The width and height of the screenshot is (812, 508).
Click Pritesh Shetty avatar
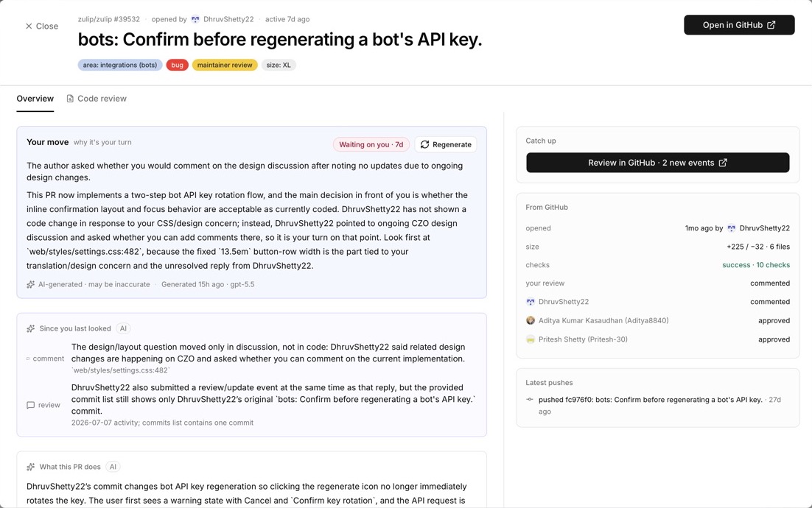[531, 339]
